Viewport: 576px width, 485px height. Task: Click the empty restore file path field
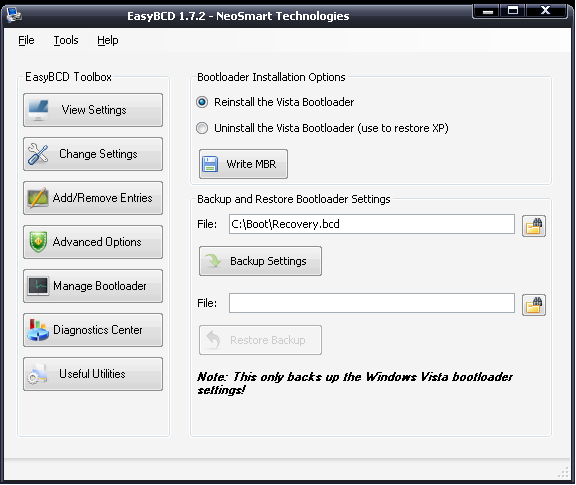(372, 303)
